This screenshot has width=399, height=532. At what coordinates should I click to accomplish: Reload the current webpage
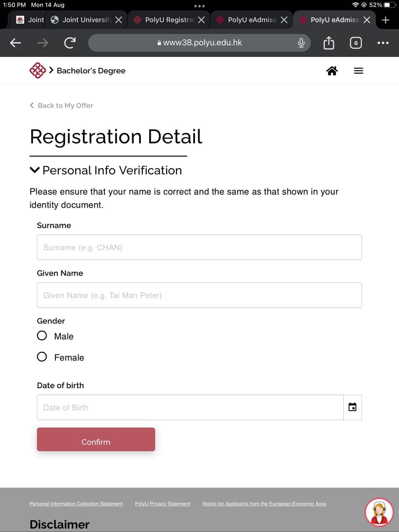(69, 42)
